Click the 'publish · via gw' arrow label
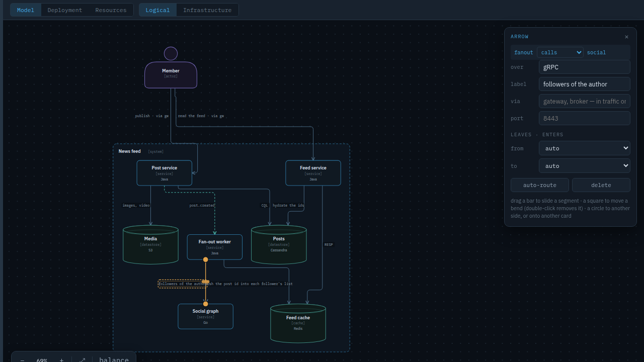Image resolution: width=644 pixels, height=362 pixels. [152, 116]
